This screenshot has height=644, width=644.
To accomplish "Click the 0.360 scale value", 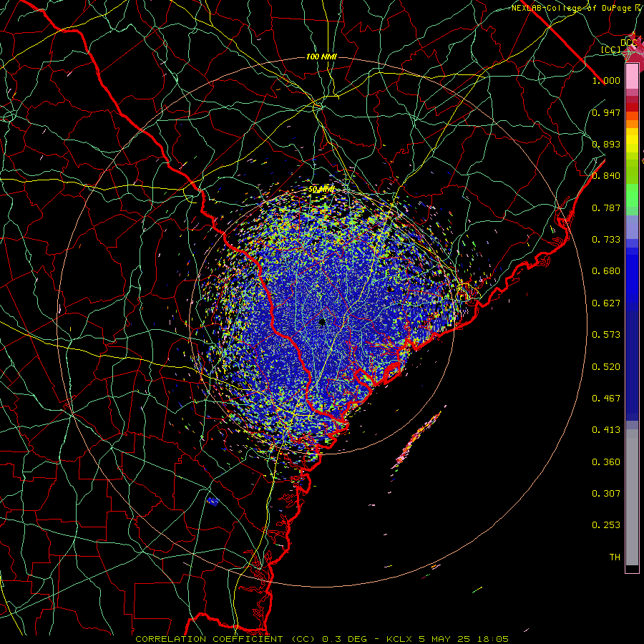I will coord(606,462).
